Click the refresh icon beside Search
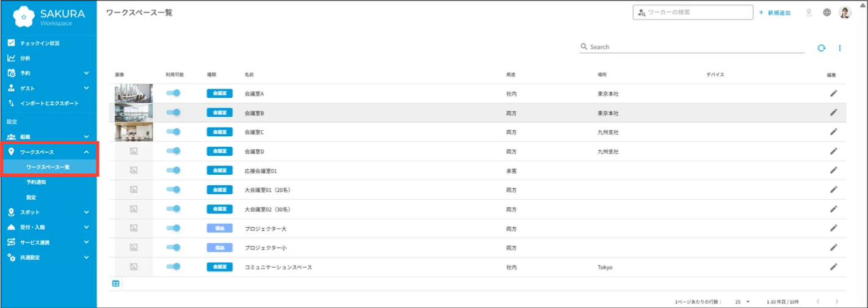The height and width of the screenshot is (308, 868). coord(822,48)
